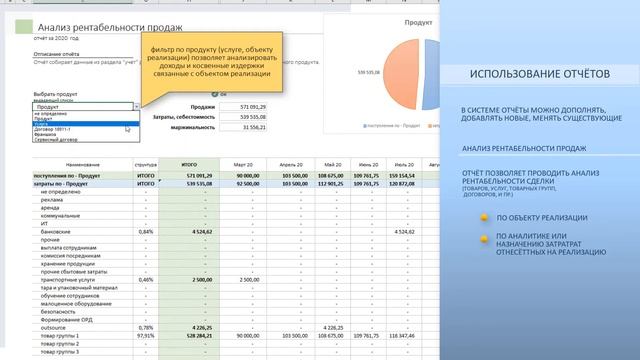Click the orange pie chart slice

click(401, 74)
